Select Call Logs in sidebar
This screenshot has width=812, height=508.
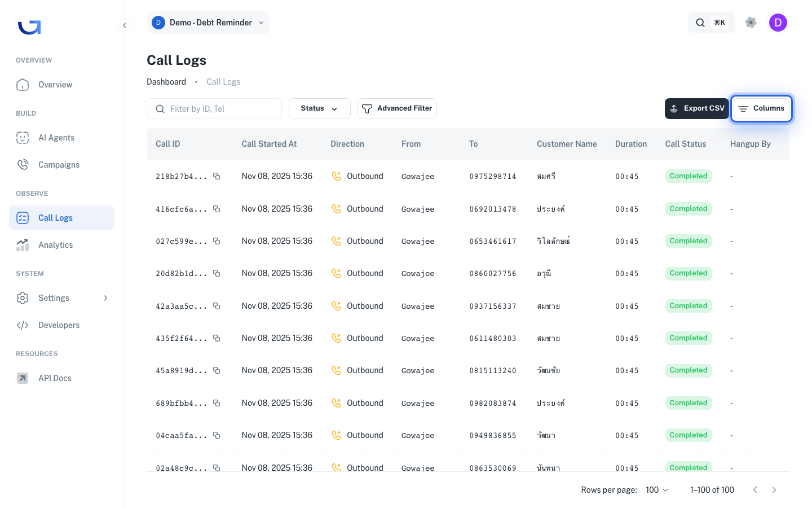(x=61, y=218)
